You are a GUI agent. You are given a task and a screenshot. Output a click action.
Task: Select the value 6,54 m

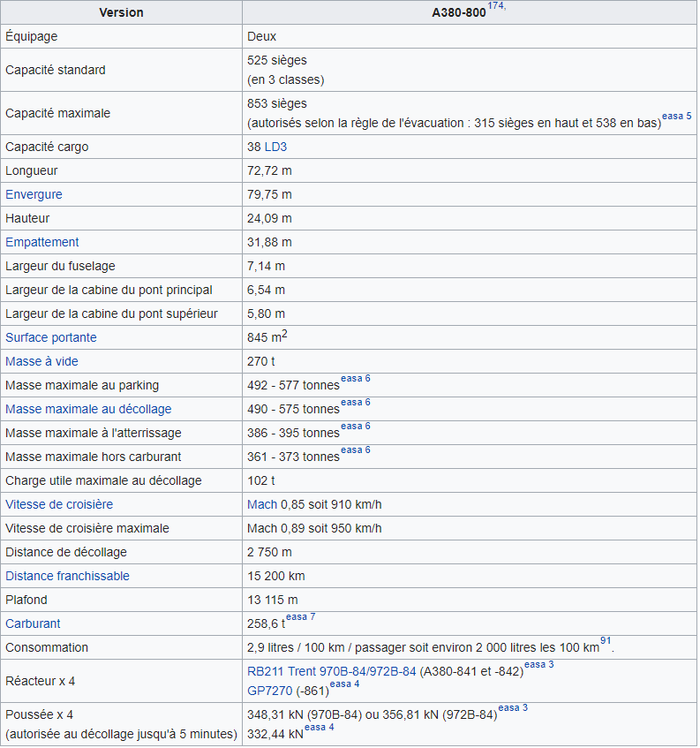pyautogui.click(x=266, y=290)
